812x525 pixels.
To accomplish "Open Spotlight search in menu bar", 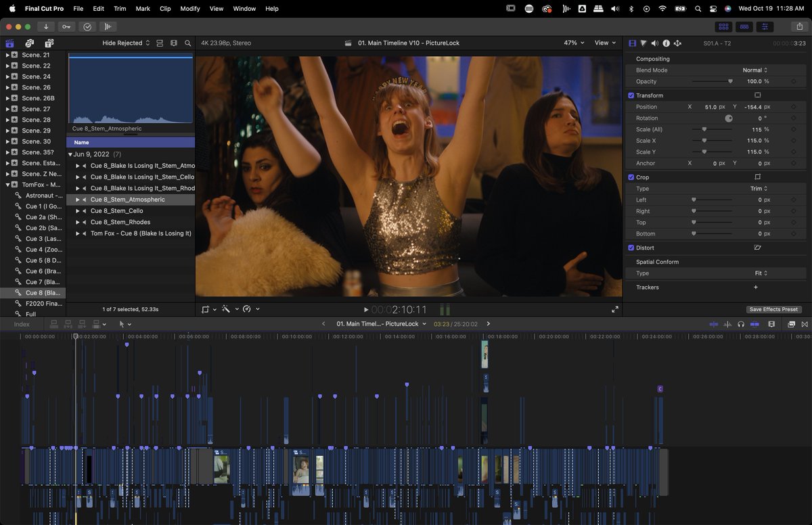I will point(698,9).
